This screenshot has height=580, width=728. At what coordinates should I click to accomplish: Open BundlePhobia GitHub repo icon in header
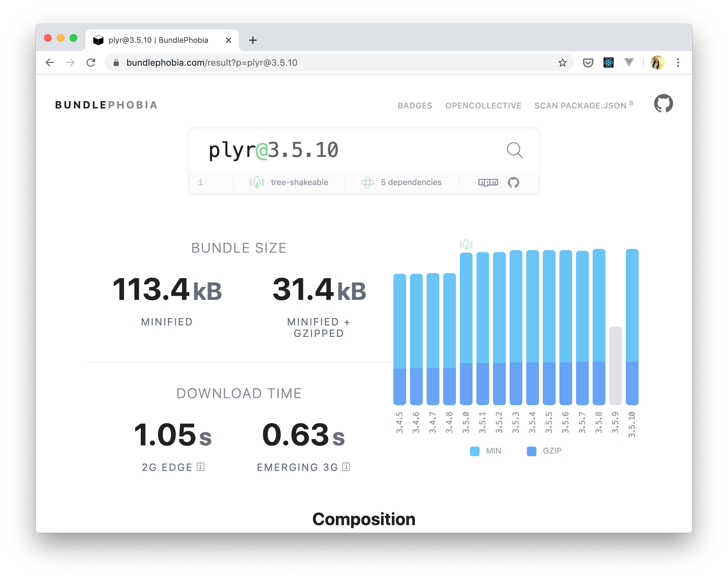pyautogui.click(x=664, y=103)
